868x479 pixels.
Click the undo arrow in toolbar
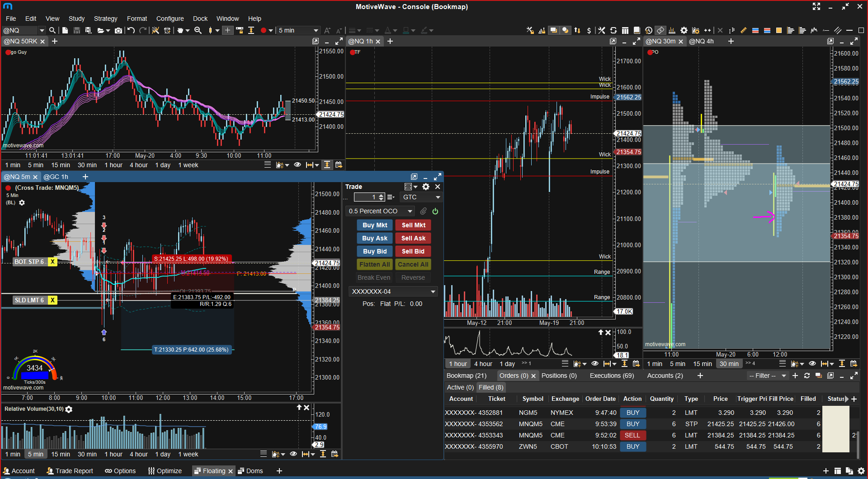(x=131, y=30)
